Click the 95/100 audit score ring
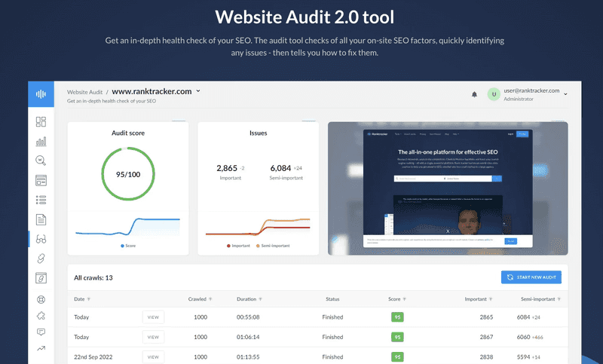The image size is (603, 364). (x=128, y=174)
